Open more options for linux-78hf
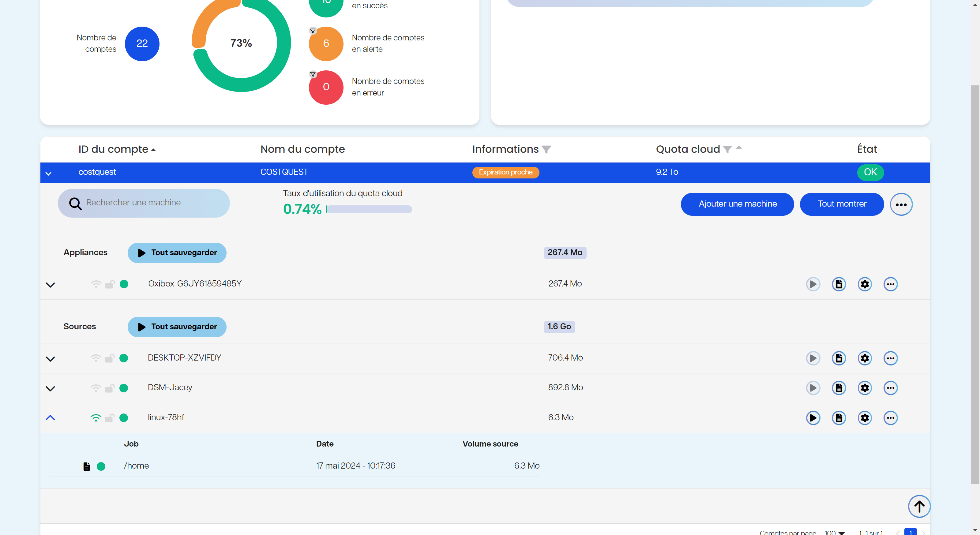This screenshot has width=980, height=535. 891,418
